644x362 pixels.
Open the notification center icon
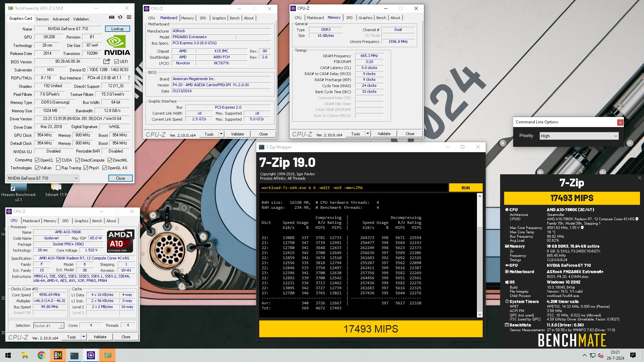pyautogui.click(x=633, y=355)
